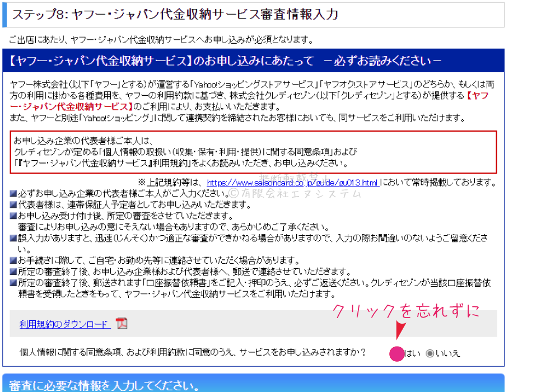Click the sentence starting ご出店にあたり
Image resolution: width=560 pixels, height=392 pixels.
coord(161,40)
